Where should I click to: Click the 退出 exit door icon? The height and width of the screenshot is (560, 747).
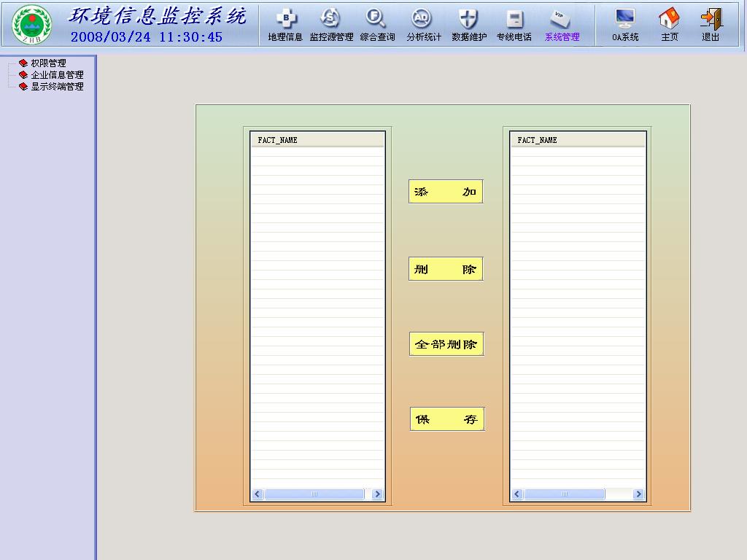pyautogui.click(x=711, y=20)
